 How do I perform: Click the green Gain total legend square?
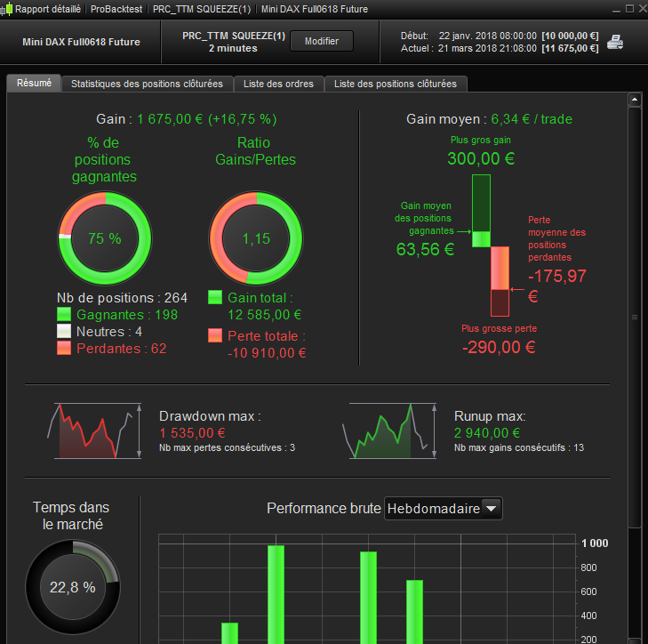(x=215, y=297)
